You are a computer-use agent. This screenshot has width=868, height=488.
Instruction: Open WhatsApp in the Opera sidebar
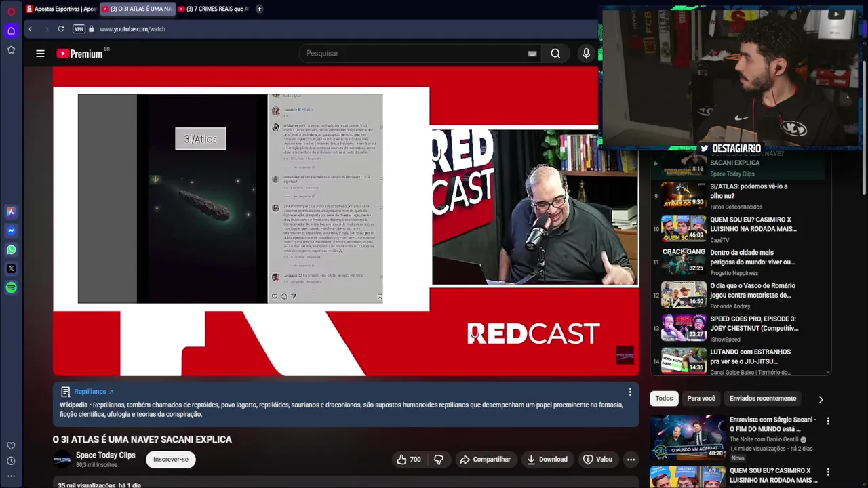coord(11,249)
